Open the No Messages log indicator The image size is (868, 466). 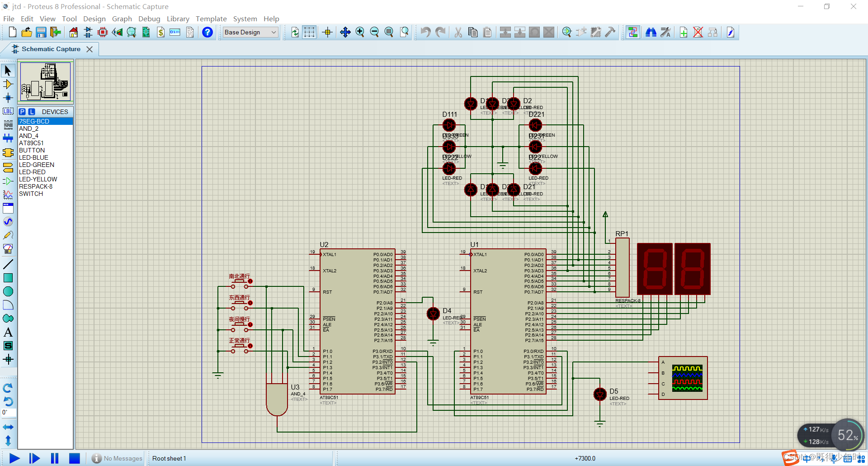[x=117, y=458]
